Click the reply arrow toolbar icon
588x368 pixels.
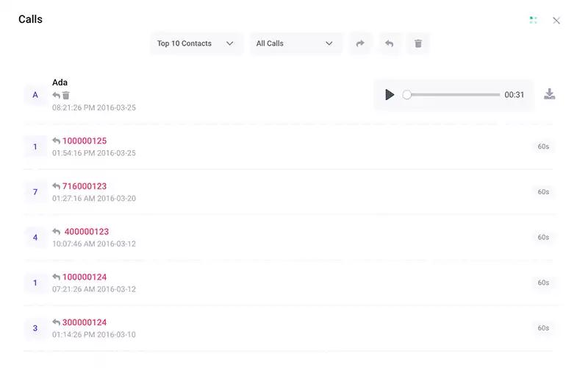pos(390,43)
